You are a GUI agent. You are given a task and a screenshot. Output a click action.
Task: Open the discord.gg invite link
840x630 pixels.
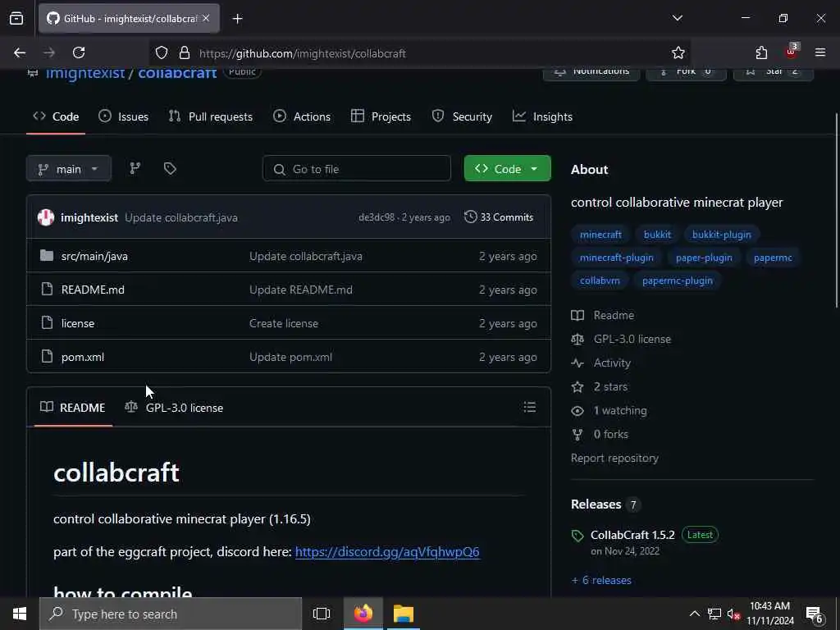click(x=387, y=551)
